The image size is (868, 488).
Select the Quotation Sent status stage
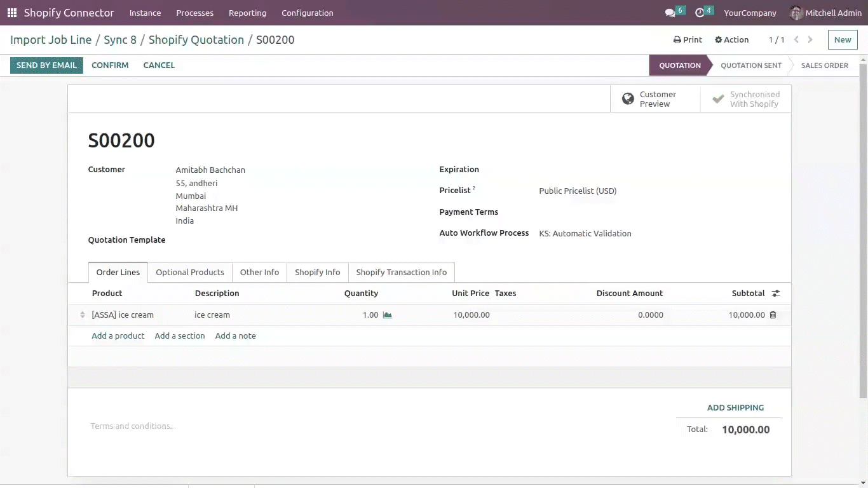tap(750, 65)
